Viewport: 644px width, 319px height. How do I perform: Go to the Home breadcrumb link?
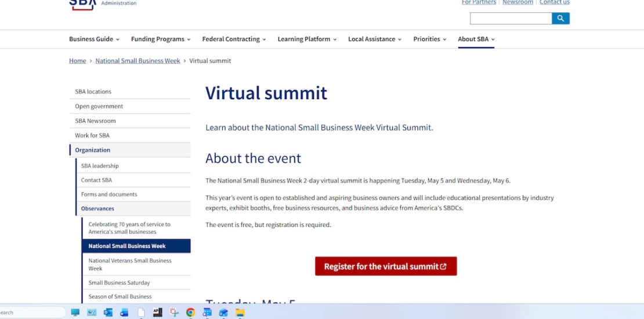point(78,61)
